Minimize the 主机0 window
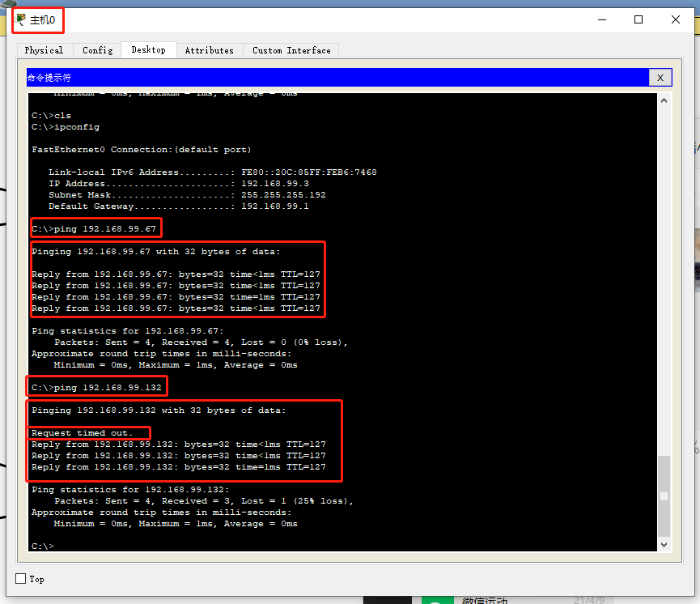The image size is (700, 604). pos(602,19)
